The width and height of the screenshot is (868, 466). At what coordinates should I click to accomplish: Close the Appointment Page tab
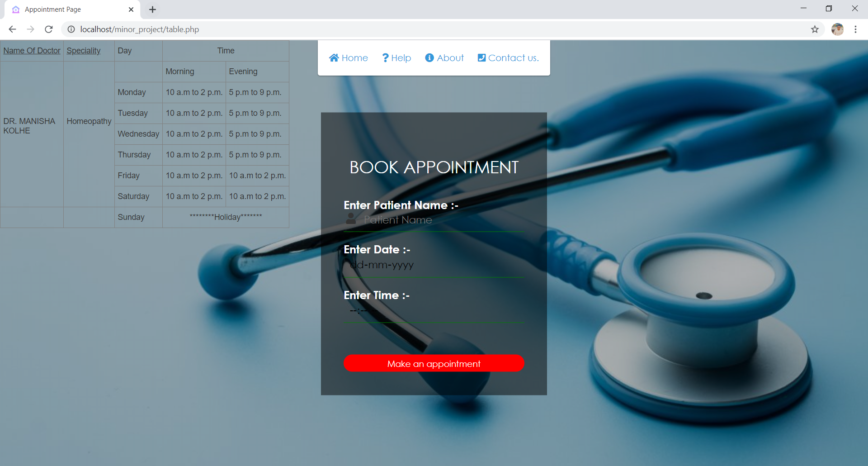tap(131, 10)
